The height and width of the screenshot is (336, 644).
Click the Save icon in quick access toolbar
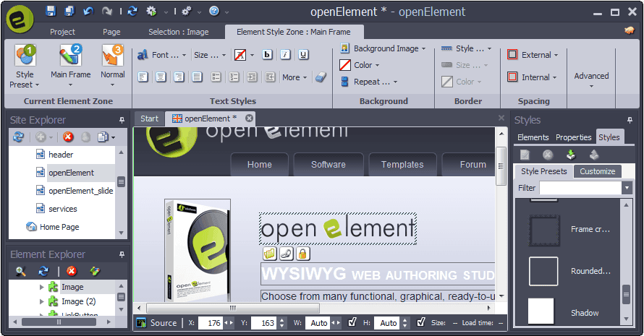coord(51,11)
